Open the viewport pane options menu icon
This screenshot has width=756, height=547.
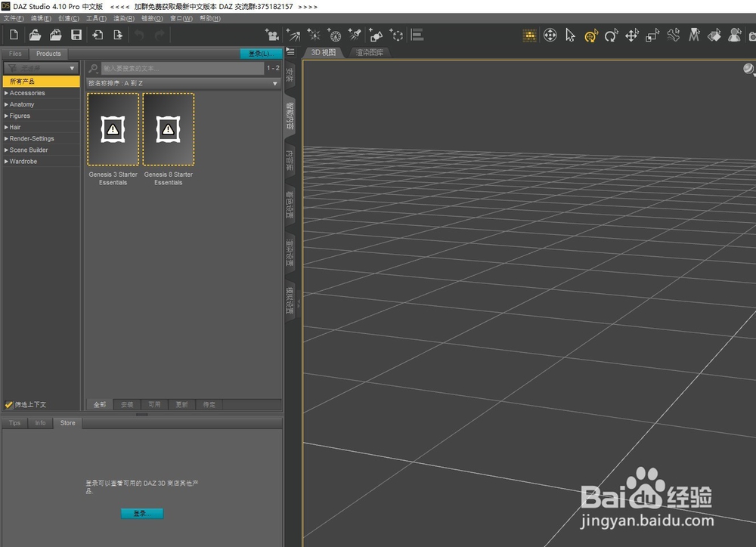[x=290, y=51]
